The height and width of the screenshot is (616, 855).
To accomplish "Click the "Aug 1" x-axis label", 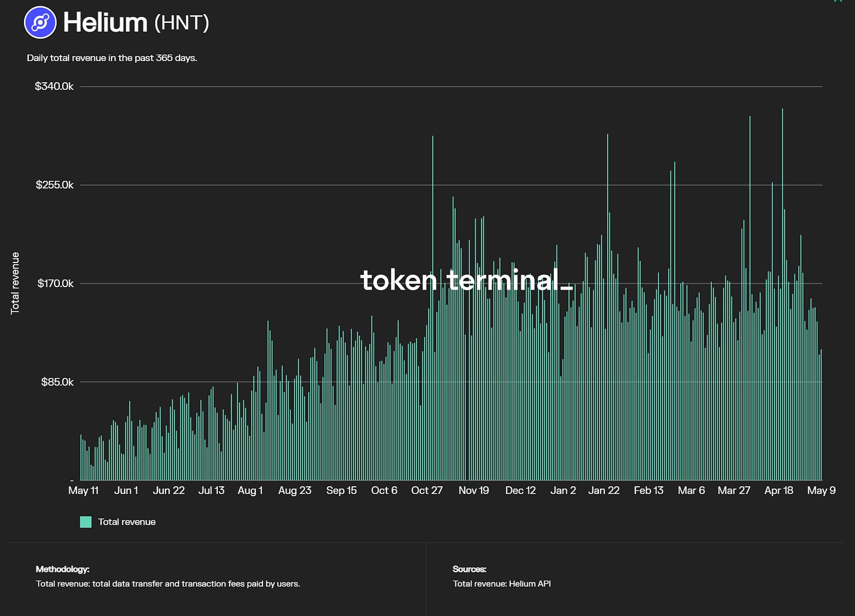I will pos(250,490).
